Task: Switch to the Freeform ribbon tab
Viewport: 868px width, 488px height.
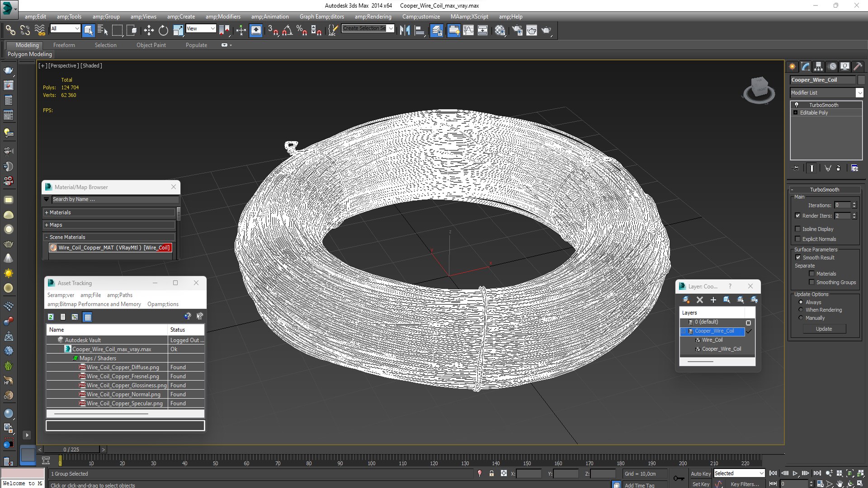Action: point(64,45)
